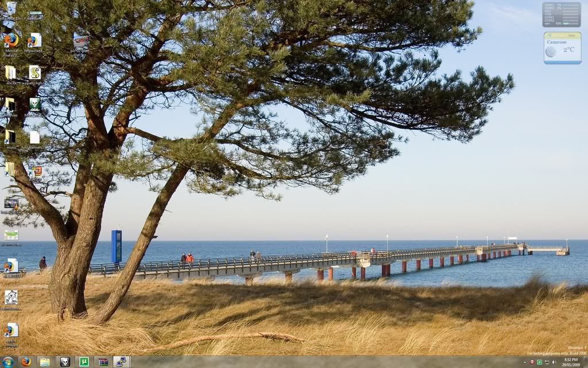Open the clock showing 8:52 PM
Screen dimensions: 588x368
[x=570, y=362]
